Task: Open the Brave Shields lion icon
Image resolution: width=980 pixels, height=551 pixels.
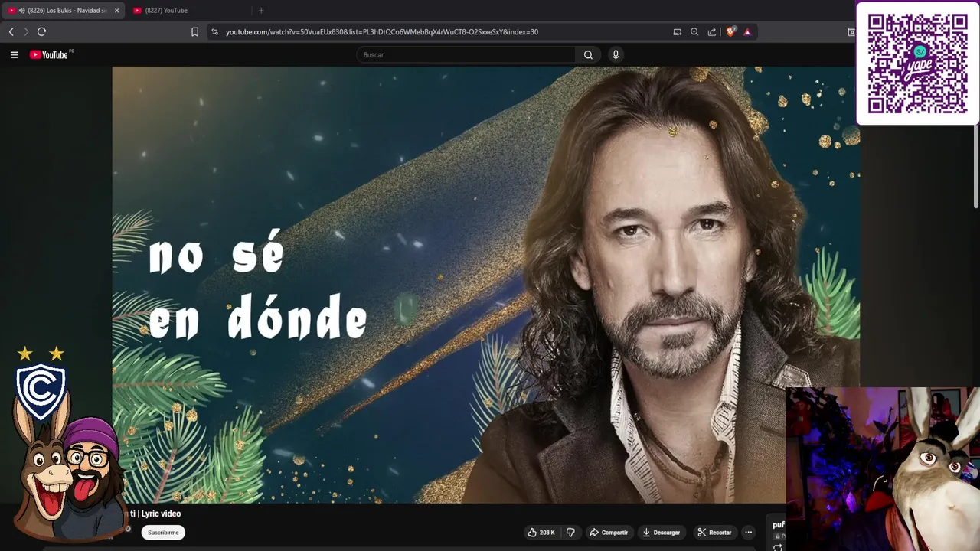Action: tap(731, 31)
